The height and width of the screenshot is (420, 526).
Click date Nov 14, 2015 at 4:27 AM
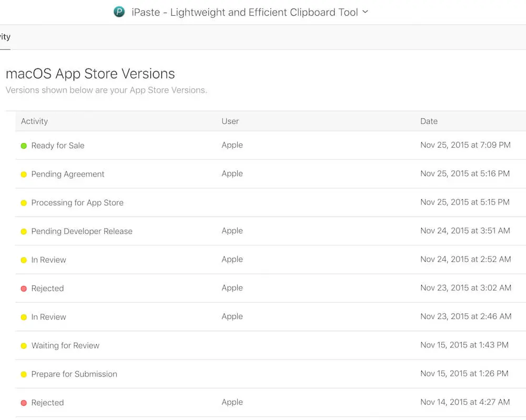point(465,402)
